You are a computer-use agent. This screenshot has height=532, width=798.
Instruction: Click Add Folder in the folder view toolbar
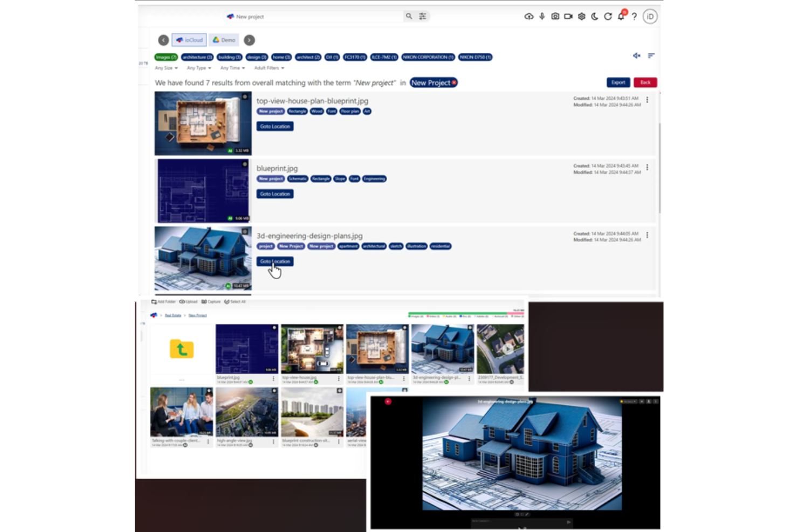click(x=163, y=302)
